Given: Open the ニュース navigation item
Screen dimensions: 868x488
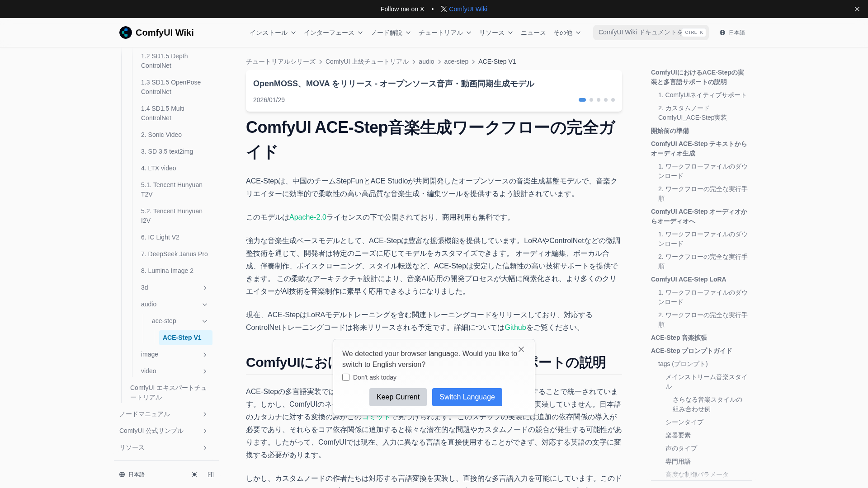Looking at the screenshot, I should pos(533,33).
